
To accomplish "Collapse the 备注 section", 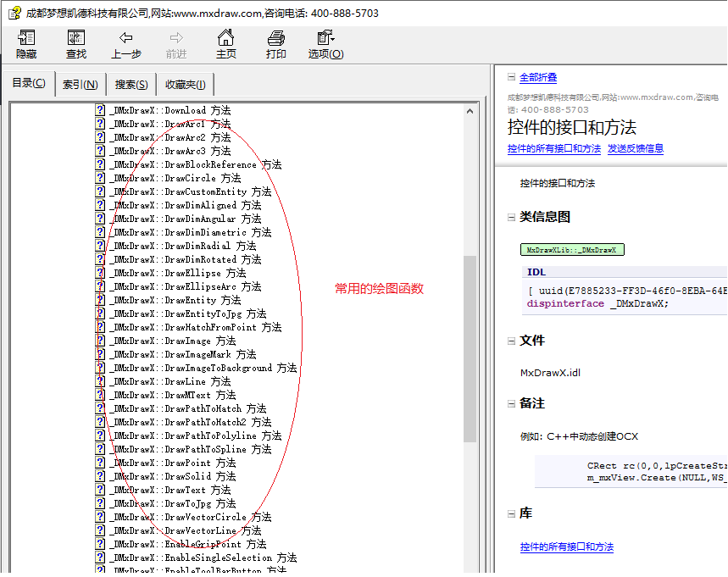I will pyautogui.click(x=512, y=403).
